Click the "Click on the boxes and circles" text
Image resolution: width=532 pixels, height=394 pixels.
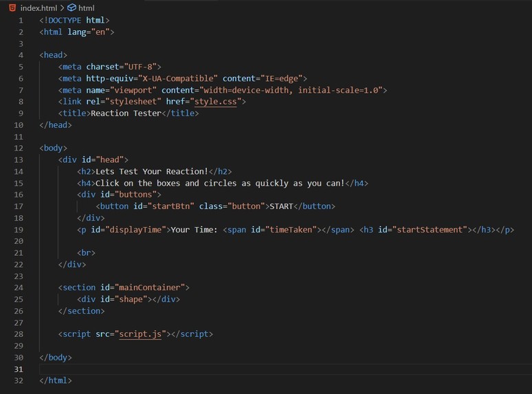click(x=166, y=184)
